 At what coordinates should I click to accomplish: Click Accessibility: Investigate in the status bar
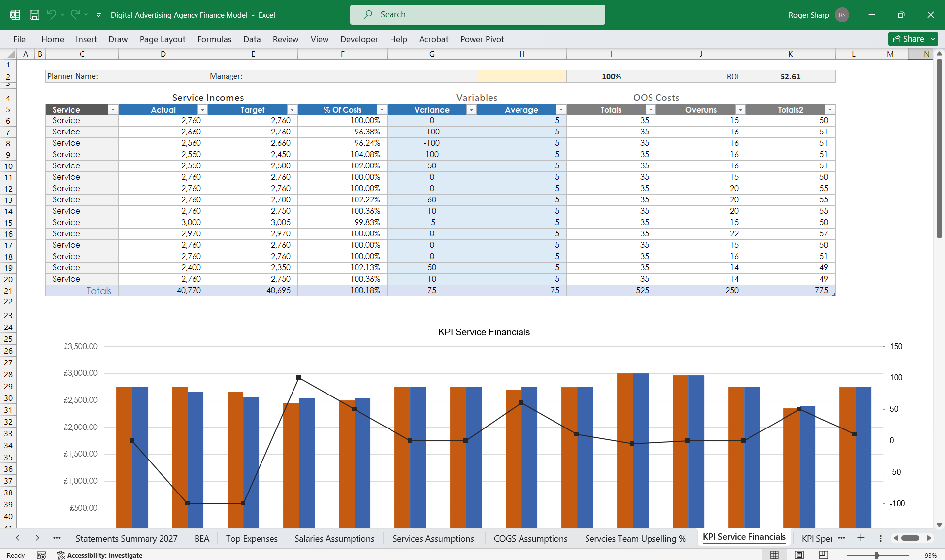[105, 555]
